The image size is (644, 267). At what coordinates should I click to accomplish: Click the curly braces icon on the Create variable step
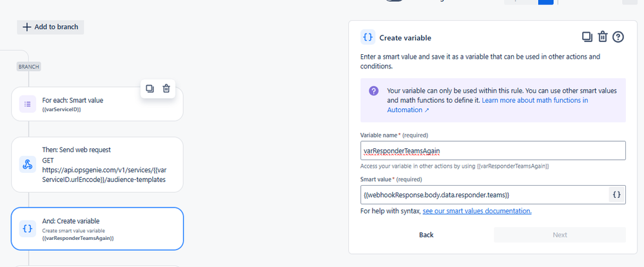pyautogui.click(x=28, y=229)
